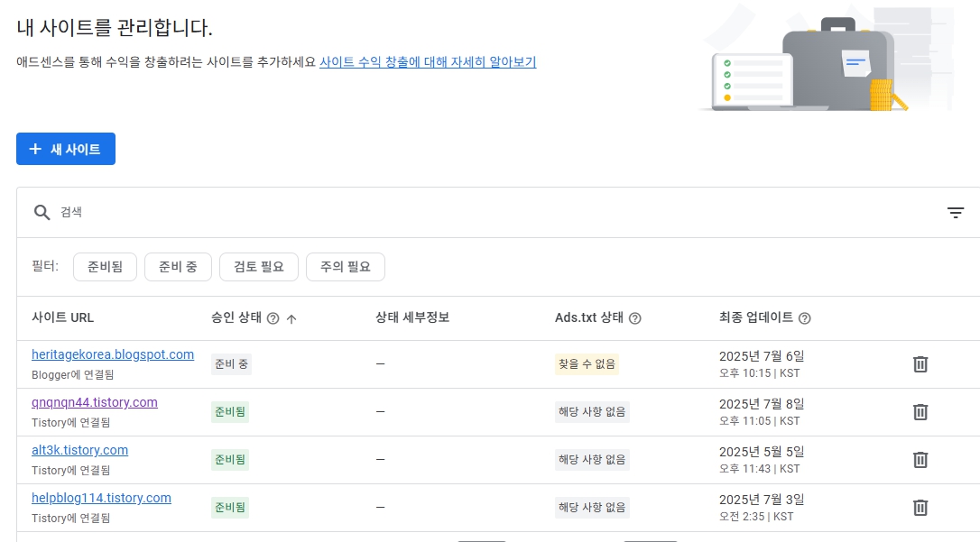This screenshot has height=542, width=980.
Task: Click 해당 사항 없음 for alt3k.tistory.com
Action: [592, 460]
